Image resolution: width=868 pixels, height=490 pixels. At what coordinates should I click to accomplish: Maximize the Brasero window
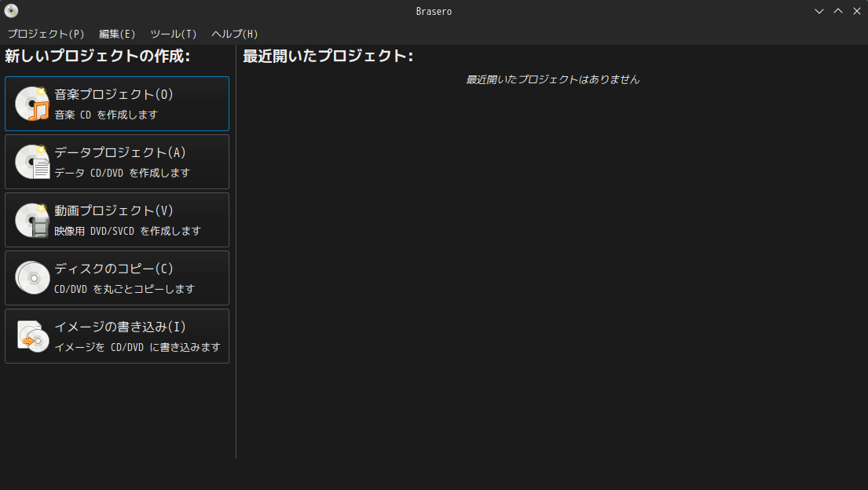pyautogui.click(x=838, y=11)
